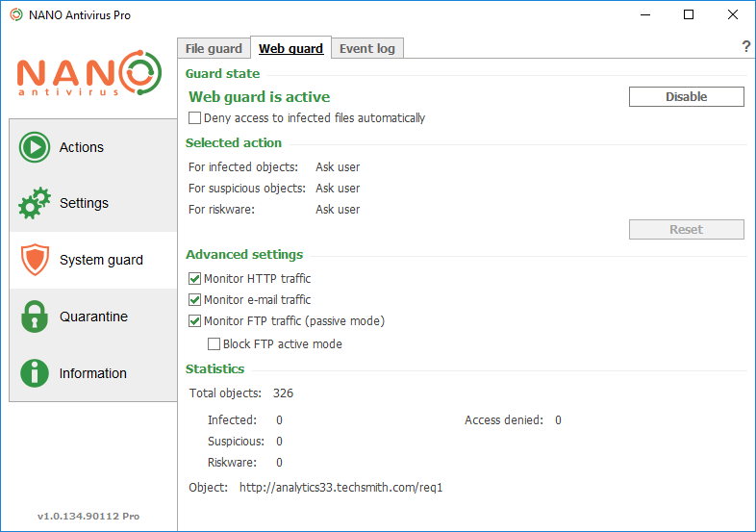Click Ask user for suspicious objects

pyautogui.click(x=338, y=189)
